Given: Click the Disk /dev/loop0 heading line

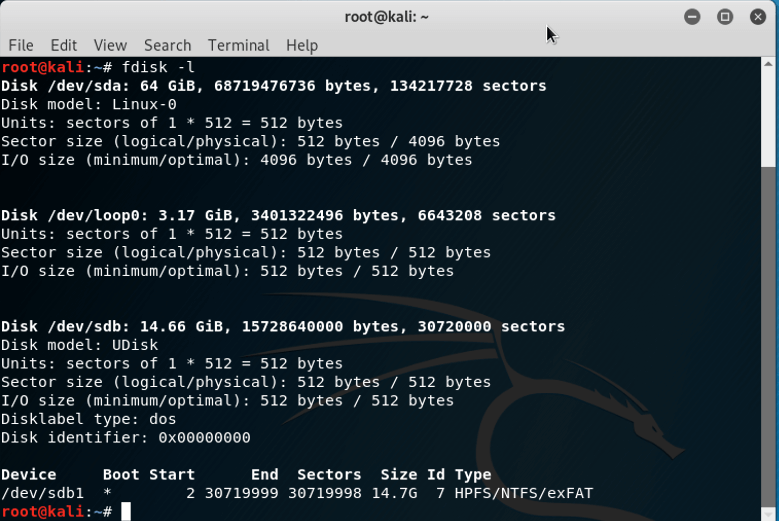Looking at the screenshot, I should tap(278, 215).
